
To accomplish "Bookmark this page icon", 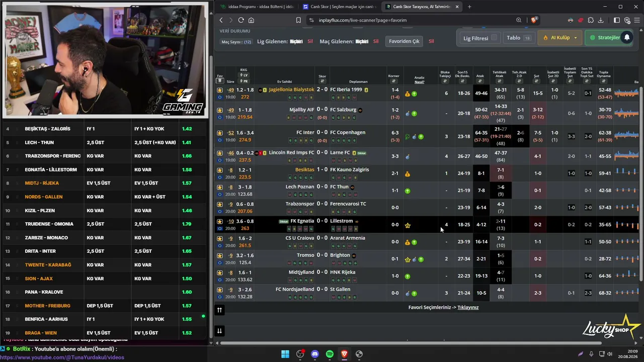I will point(298,20).
